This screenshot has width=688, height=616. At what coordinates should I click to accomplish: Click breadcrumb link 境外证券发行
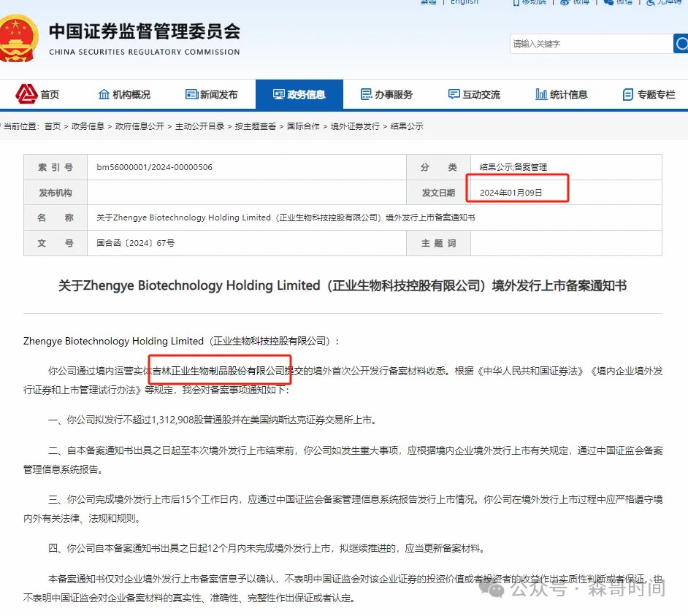coord(355,126)
